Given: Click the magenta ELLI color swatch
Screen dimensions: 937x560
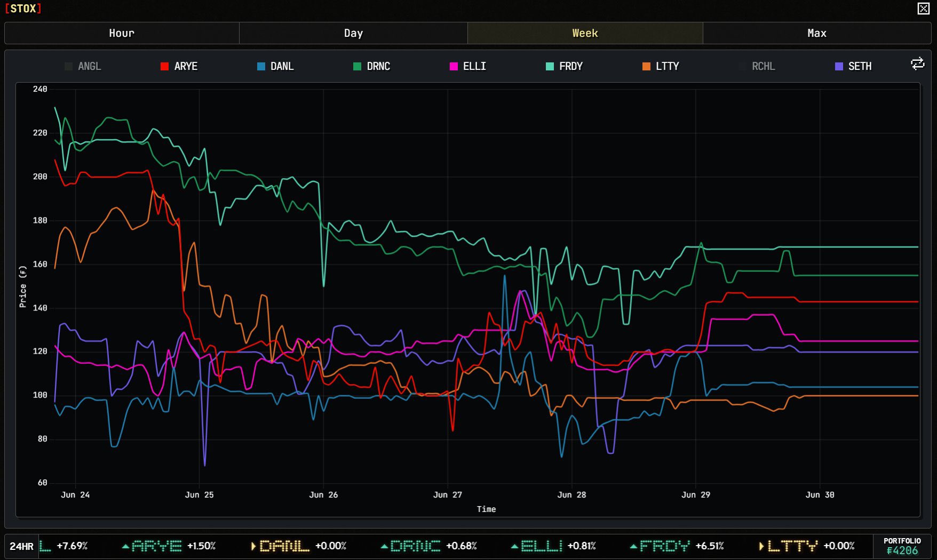Looking at the screenshot, I should 454,66.
